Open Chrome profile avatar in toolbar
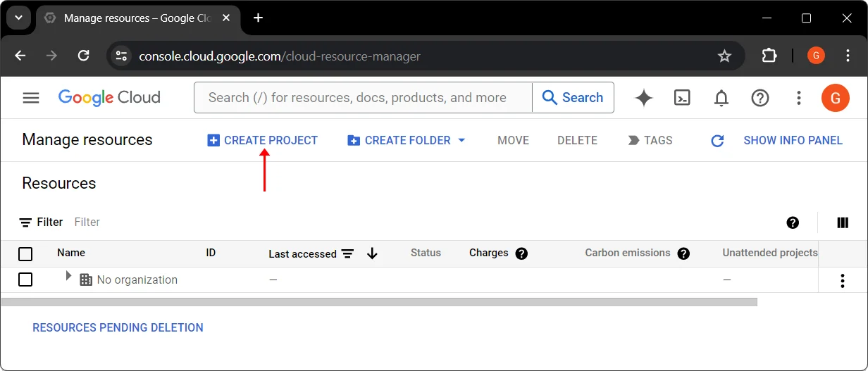 coord(816,56)
